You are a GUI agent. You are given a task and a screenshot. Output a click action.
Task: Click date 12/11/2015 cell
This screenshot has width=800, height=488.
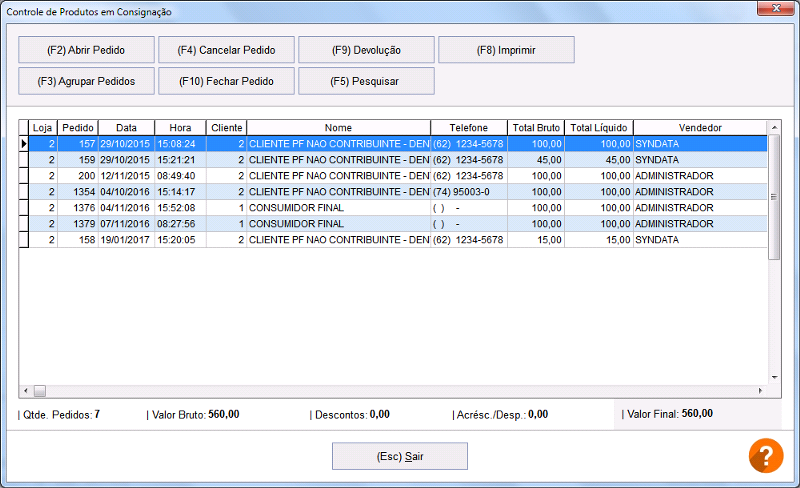[x=127, y=176]
